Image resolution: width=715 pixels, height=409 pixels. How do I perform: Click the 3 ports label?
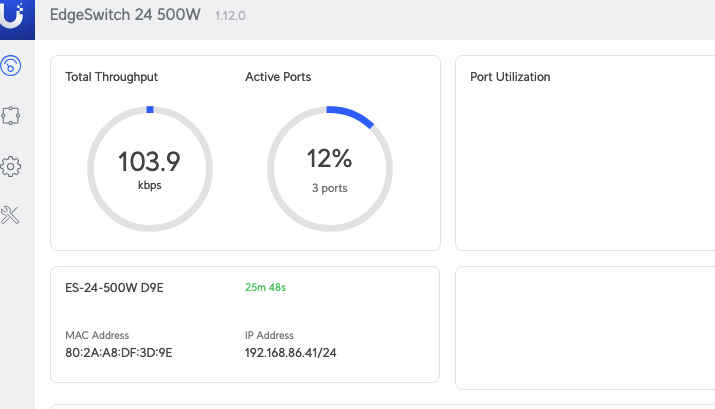point(328,188)
